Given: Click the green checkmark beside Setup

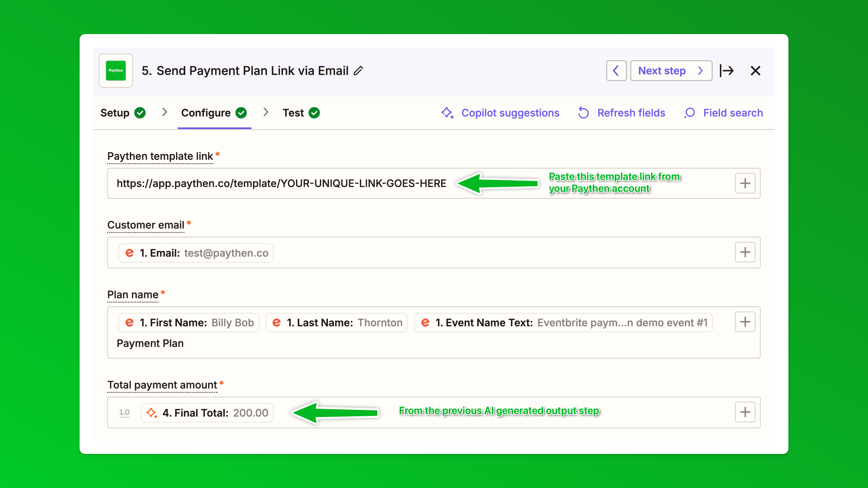Looking at the screenshot, I should [140, 113].
